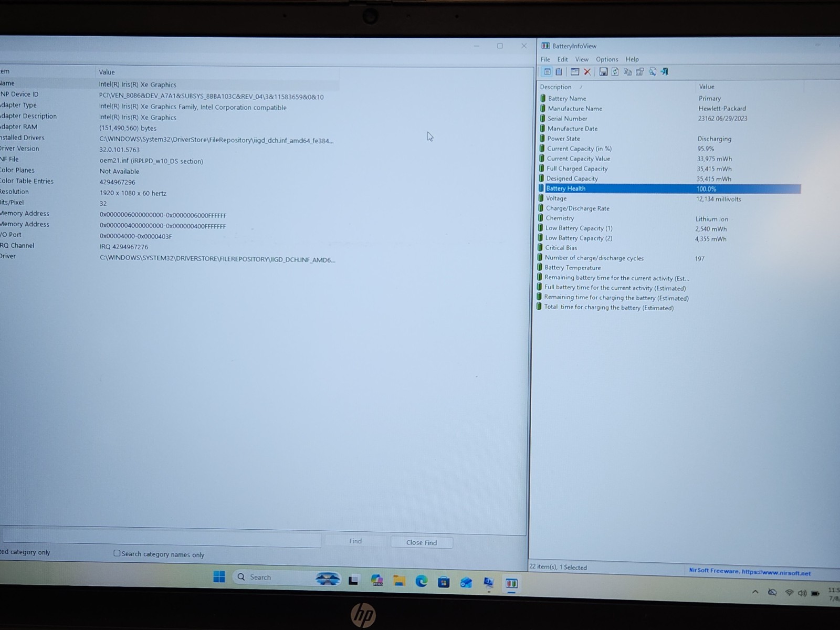Screen dimensions: 840x630
Task: Select the Resolution row in System Information
Action: 169,193
